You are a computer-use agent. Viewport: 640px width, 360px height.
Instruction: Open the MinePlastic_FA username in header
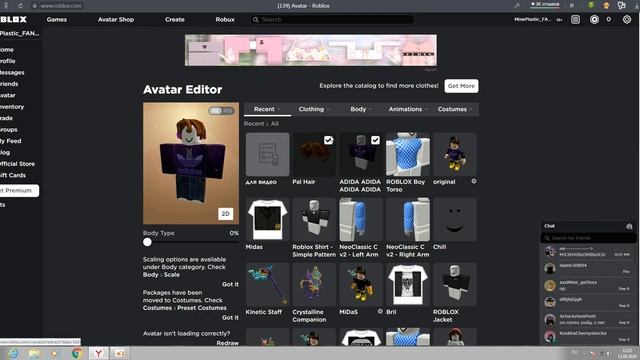[533, 19]
